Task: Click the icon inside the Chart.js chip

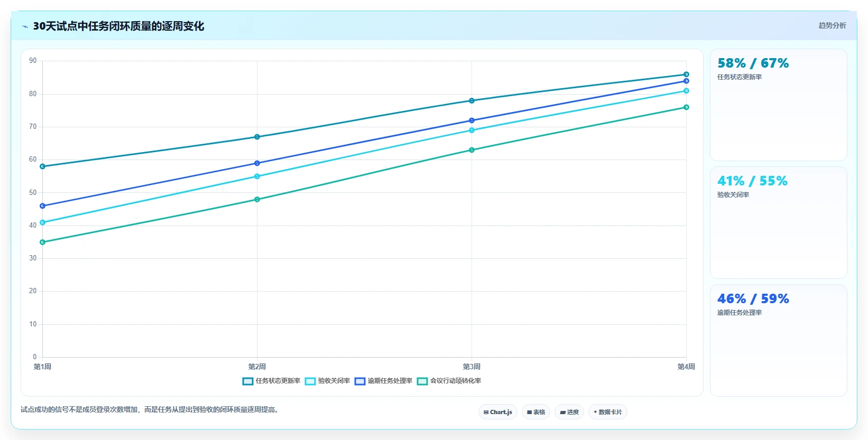Action: click(486, 413)
